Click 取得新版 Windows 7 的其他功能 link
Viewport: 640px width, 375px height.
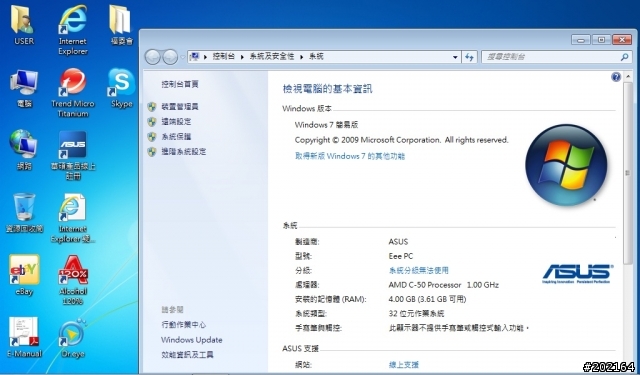click(x=350, y=156)
